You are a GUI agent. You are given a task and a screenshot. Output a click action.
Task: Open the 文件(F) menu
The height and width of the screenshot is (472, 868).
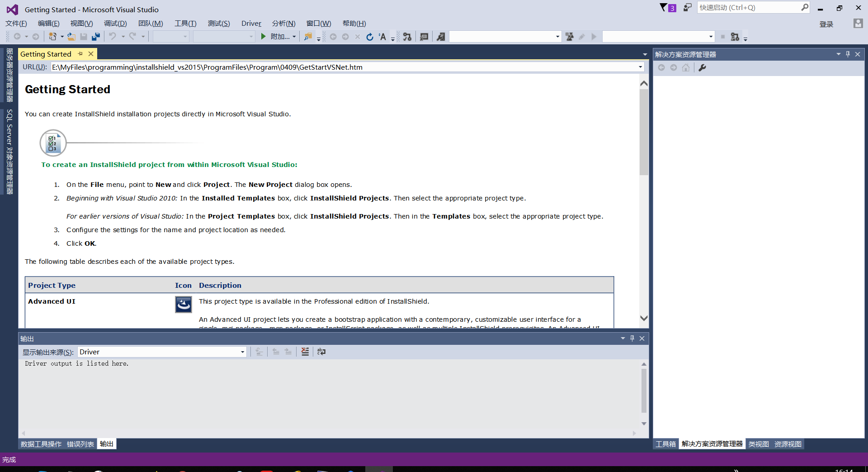pos(16,24)
